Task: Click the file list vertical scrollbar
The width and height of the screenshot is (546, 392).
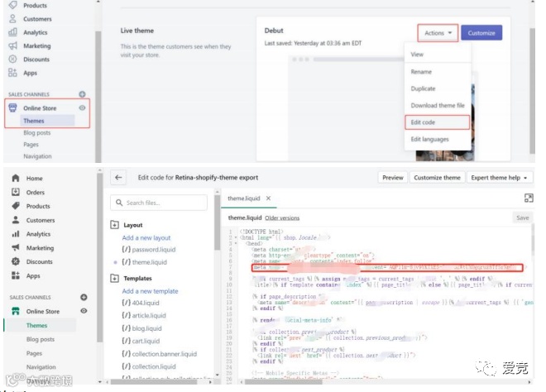Action: [x=218, y=222]
